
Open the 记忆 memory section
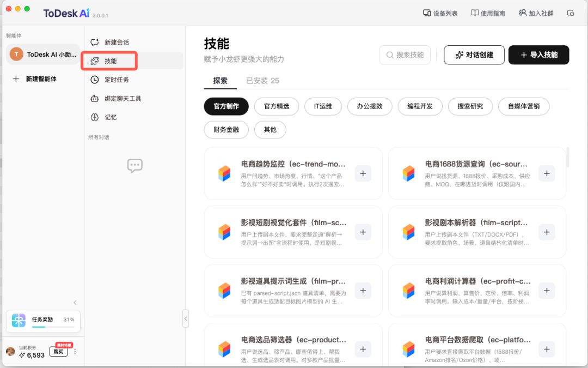tap(133, 117)
